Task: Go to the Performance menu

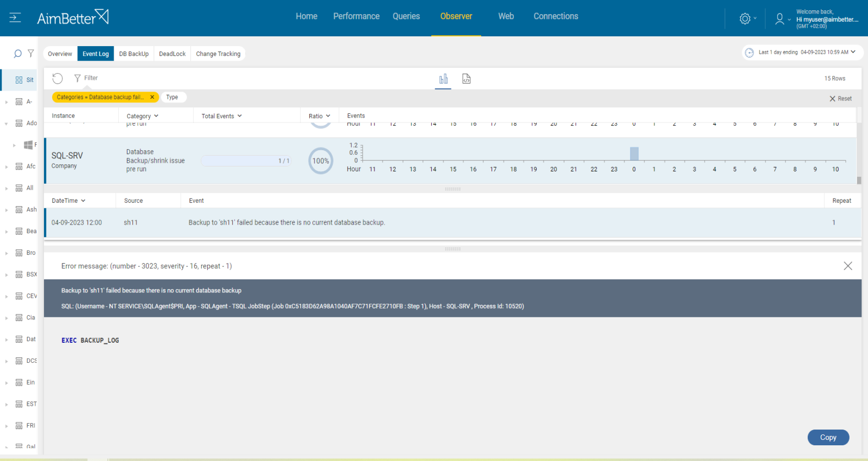Action: (x=356, y=16)
